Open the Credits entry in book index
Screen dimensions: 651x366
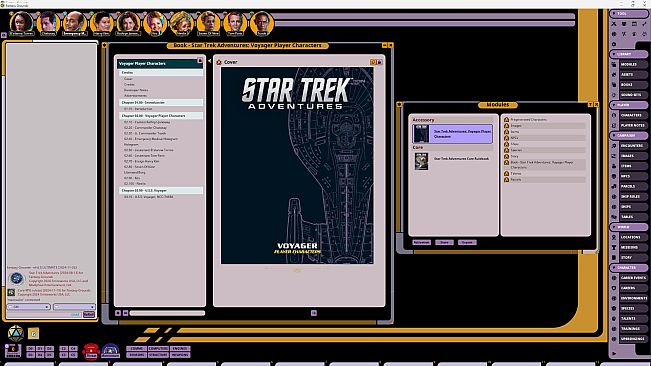coord(129,84)
